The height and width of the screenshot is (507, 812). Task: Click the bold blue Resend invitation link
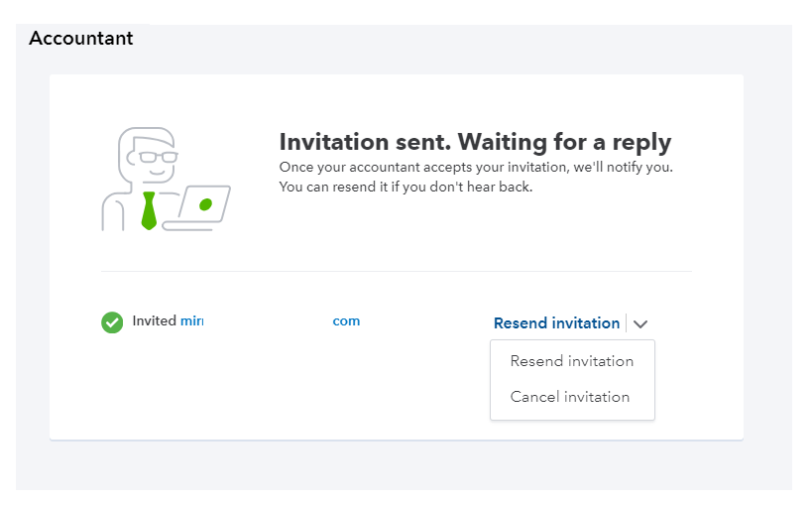[x=556, y=323]
